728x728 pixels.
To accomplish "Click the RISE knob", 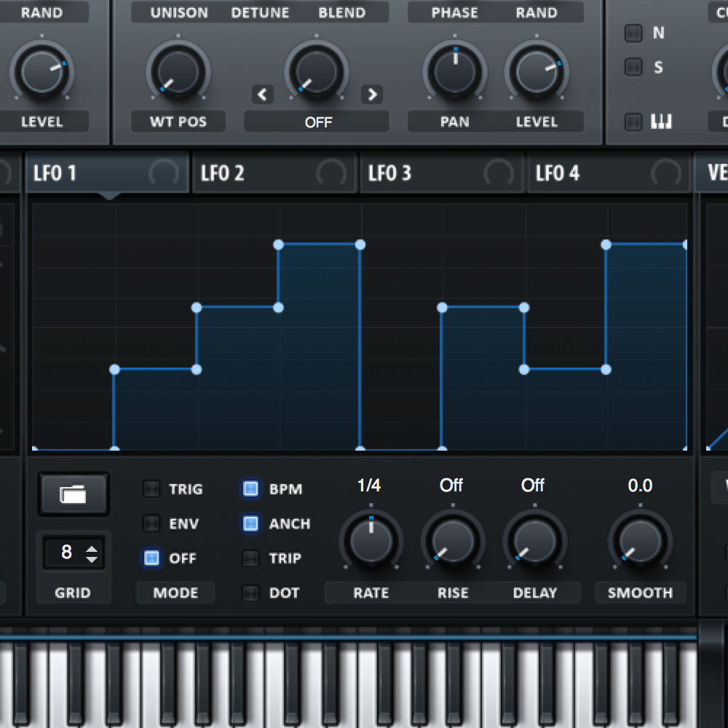I will coord(453,542).
